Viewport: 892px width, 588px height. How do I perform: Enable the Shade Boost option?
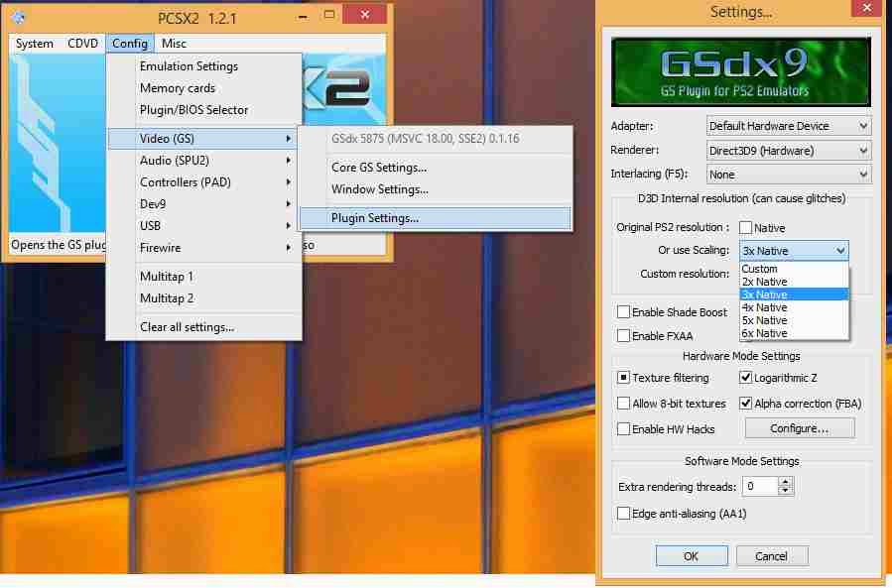(624, 311)
